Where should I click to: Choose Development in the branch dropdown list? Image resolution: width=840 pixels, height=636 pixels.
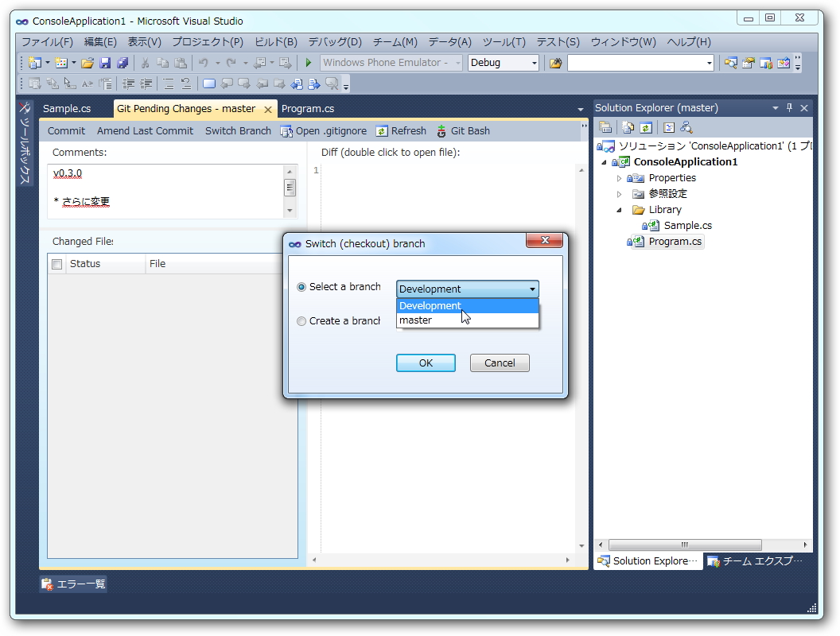click(x=467, y=306)
